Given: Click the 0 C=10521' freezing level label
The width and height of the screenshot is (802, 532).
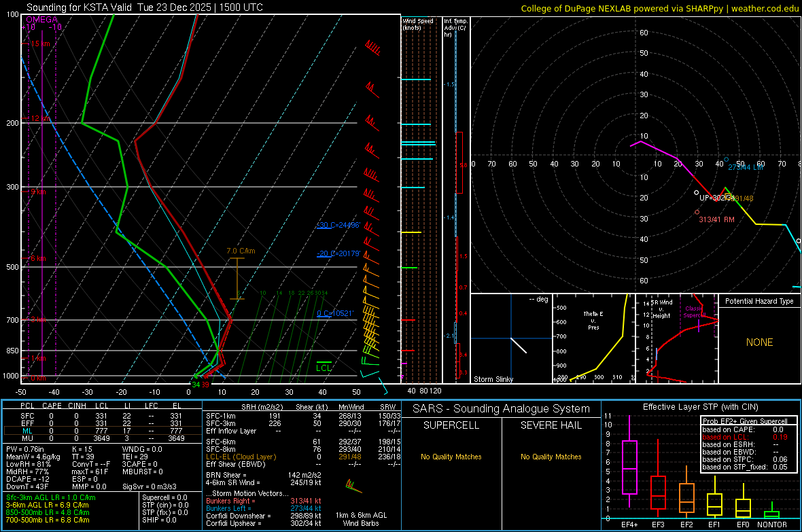Looking at the screenshot, I should tap(335, 314).
